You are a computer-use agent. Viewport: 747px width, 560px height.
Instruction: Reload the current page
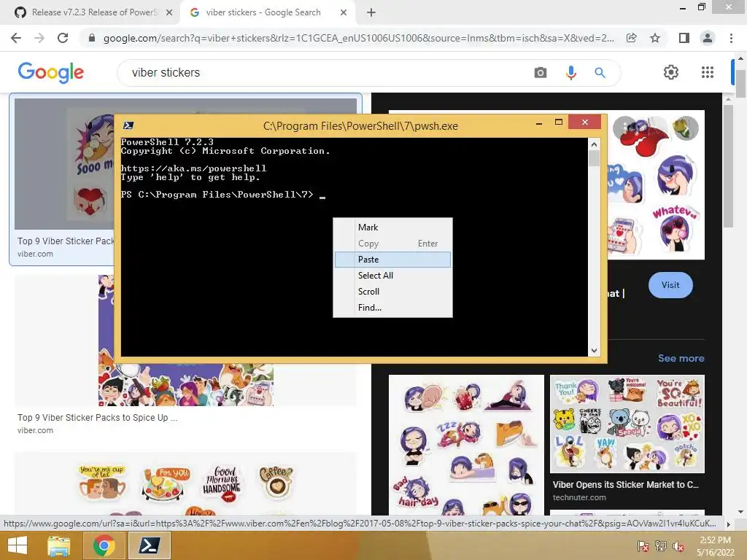click(63, 38)
